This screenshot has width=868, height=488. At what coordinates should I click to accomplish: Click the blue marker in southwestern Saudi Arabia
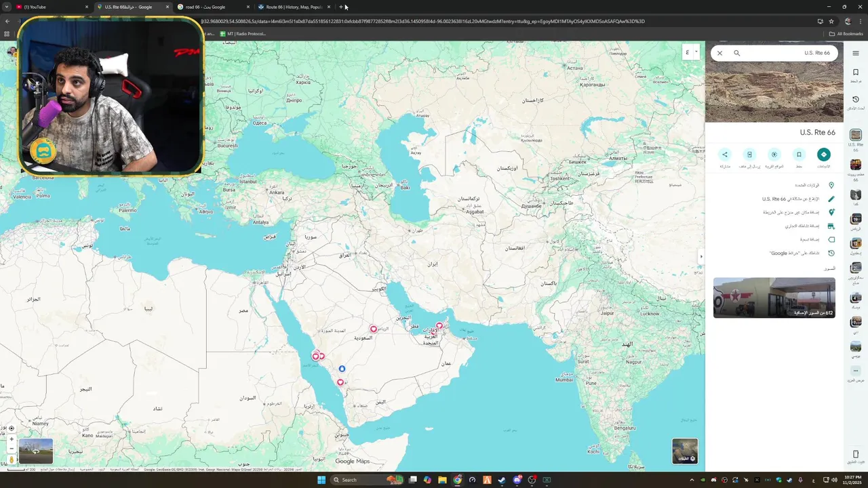(342, 369)
